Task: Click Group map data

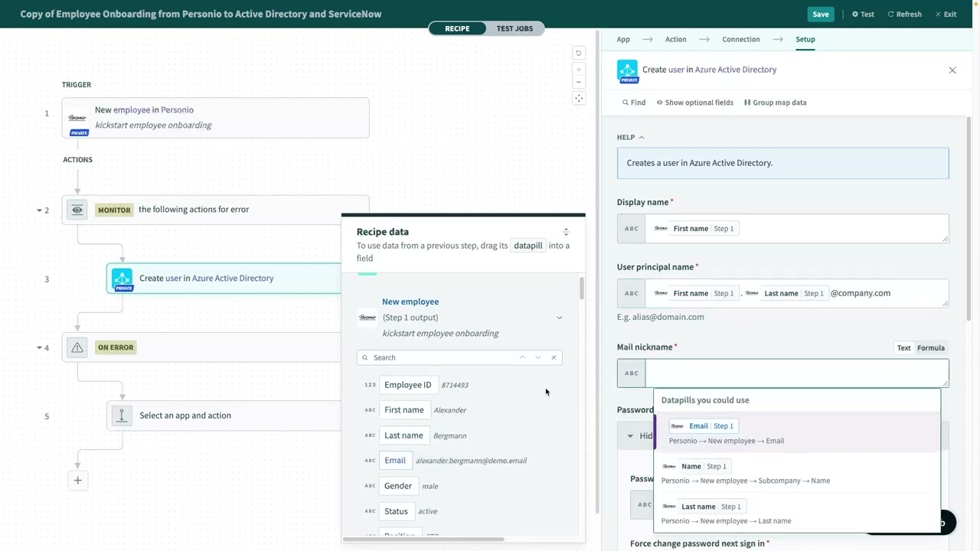Action: (x=775, y=103)
